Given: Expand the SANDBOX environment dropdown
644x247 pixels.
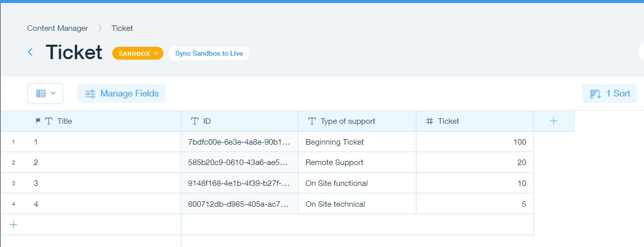Looking at the screenshot, I should (x=138, y=53).
